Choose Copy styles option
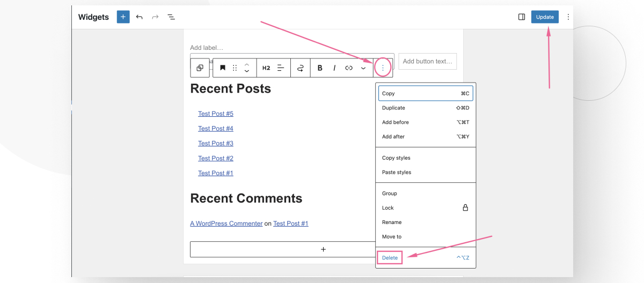 pyautogui.click(x=426, y=158)
